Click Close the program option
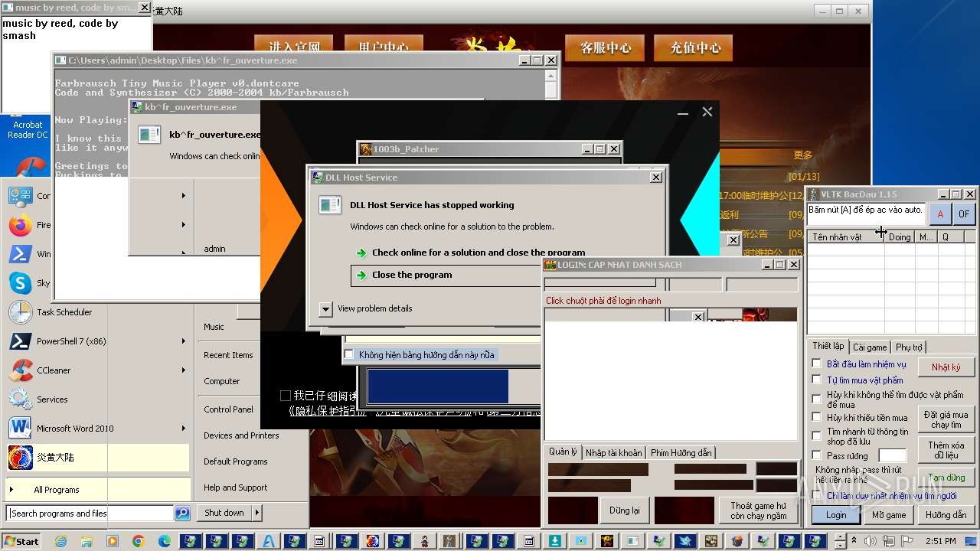This screenshot has width=980, height=551. [446, 275]
